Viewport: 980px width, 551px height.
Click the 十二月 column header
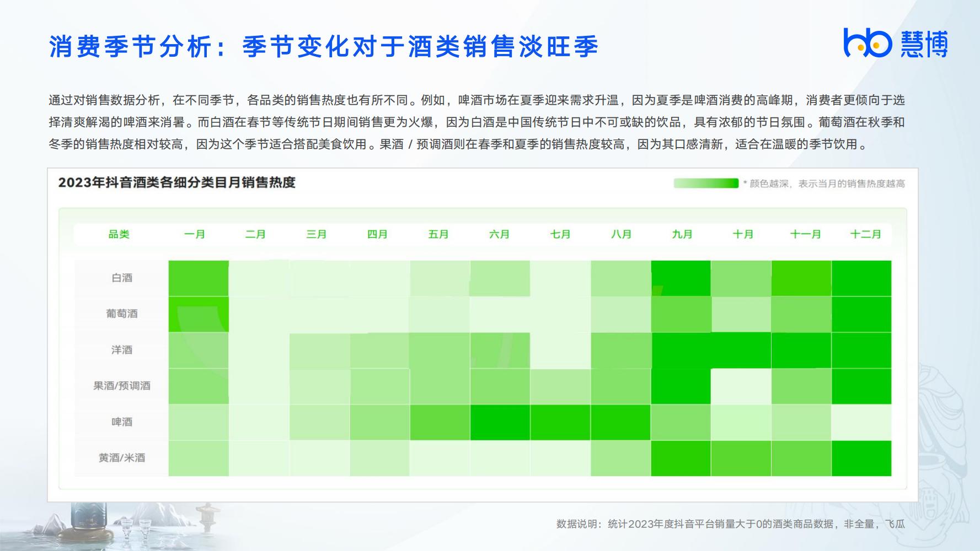[866, 234]
